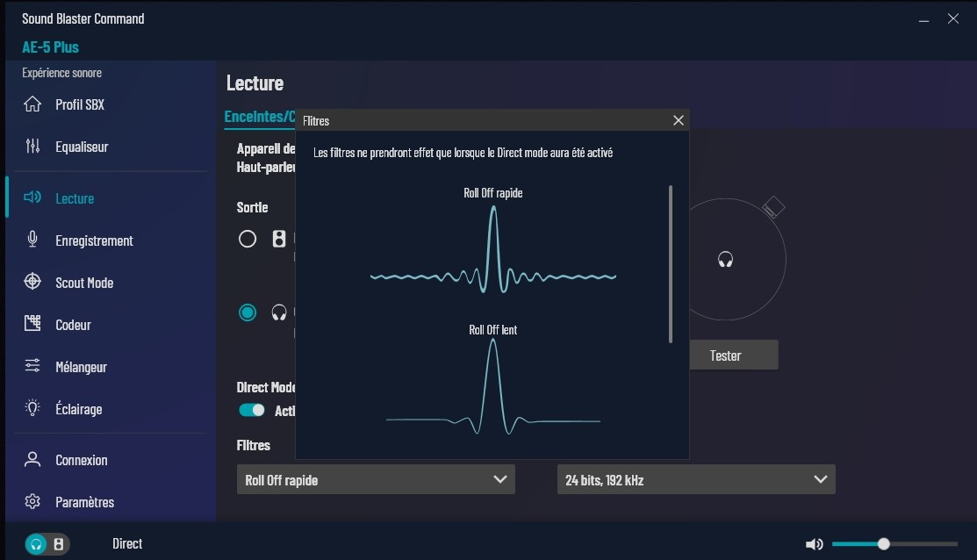Click headphones icon next to selected radio
Screen dimensions: 977x560
[x=278, y=312]
